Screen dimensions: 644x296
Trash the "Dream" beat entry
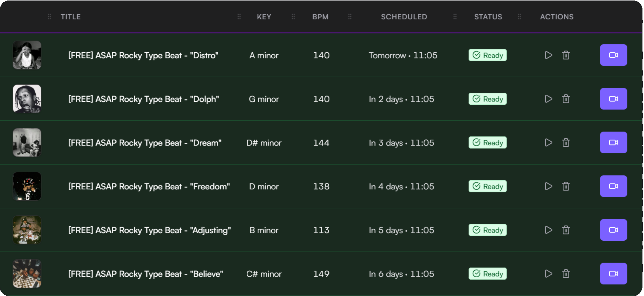[566, 143]
